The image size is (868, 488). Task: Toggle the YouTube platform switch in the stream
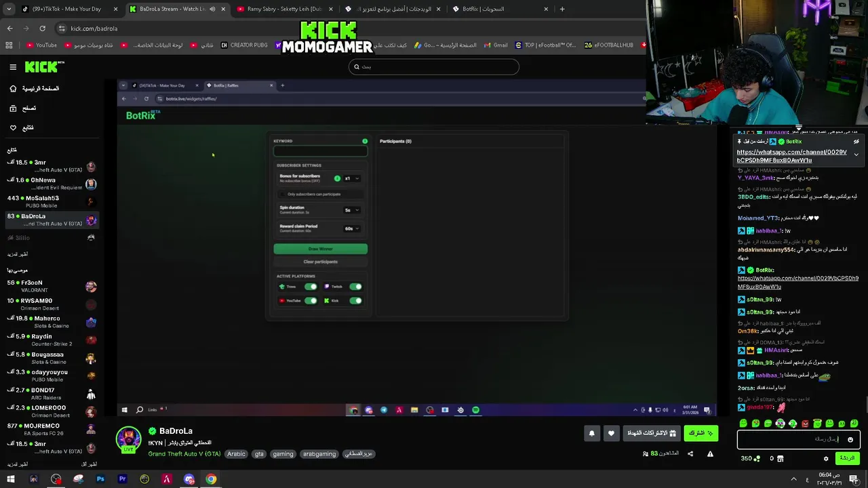coord(311,300)
